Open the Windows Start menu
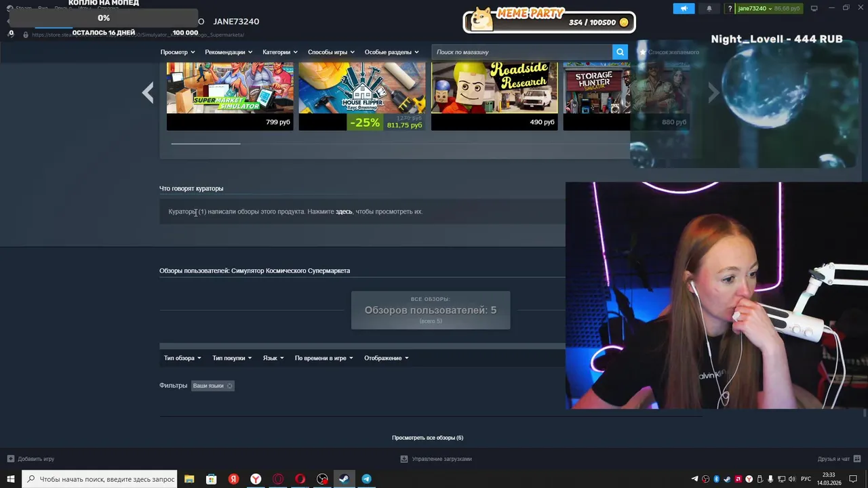The width and height of the screenshot is (868, 488). [x=11, y=479]
